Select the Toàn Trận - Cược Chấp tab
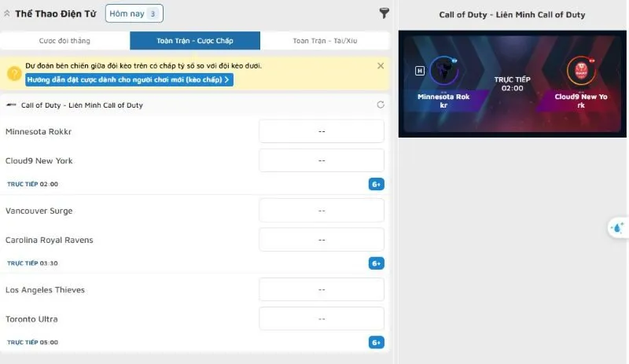629x364 pixels. coord(194,41)
